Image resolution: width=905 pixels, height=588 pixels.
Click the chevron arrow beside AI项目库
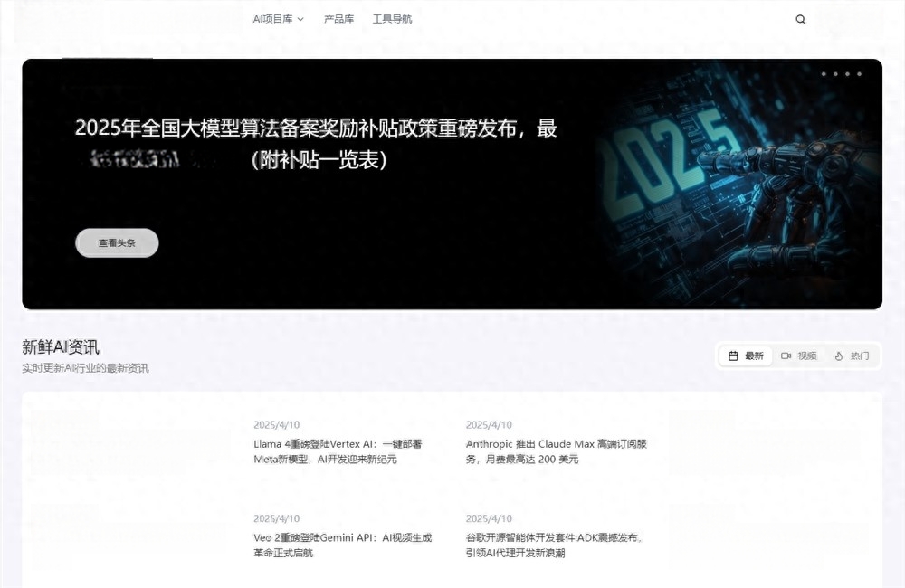coord(300,20)
